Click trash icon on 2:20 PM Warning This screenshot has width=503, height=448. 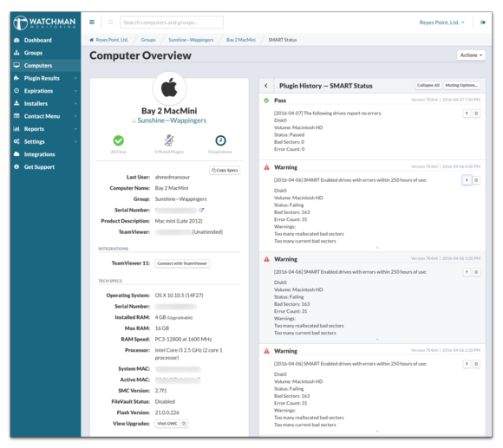[476, 364]
